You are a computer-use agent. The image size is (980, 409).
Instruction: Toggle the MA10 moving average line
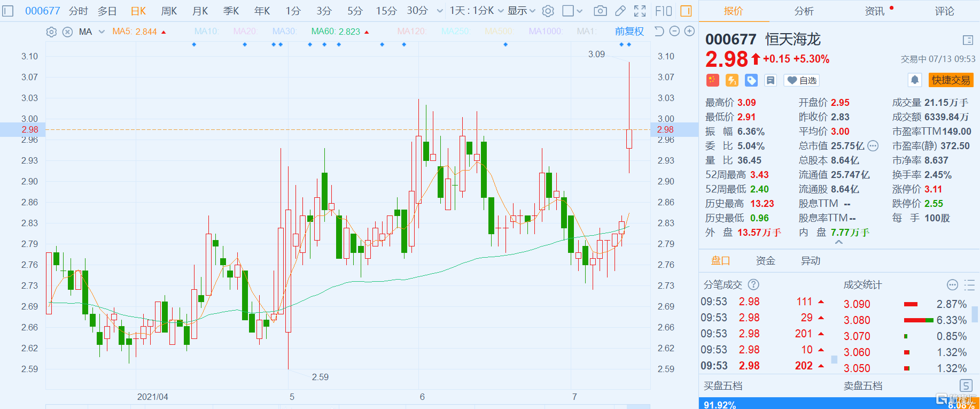207,32
